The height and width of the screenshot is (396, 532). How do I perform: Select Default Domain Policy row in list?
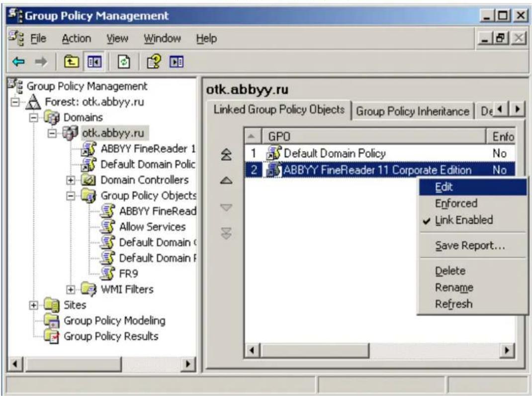[x=380, y=154]
